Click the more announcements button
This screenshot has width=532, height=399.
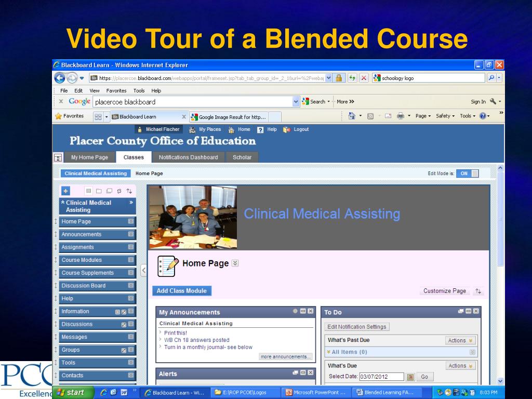(x=285, y=356)
